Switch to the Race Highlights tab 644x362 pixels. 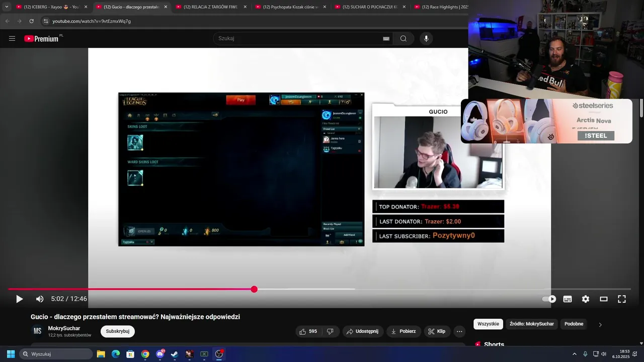pyautogui.click(x=442, y=7)
